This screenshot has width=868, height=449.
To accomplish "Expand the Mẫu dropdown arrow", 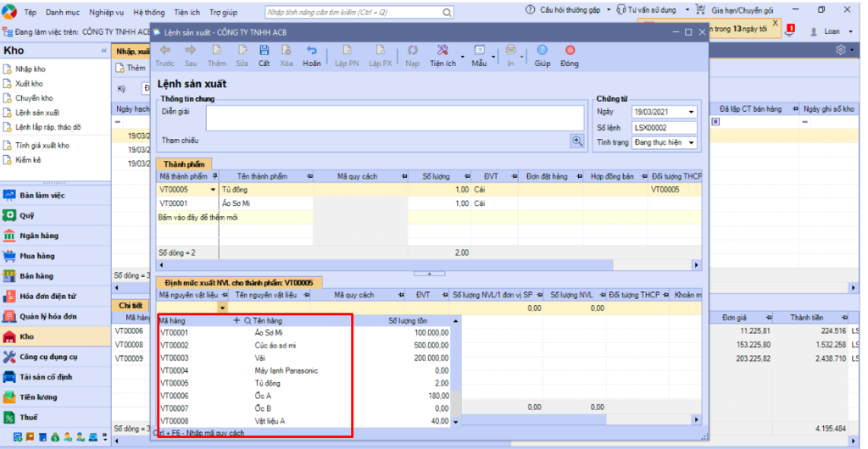I will tap(492, 57).
